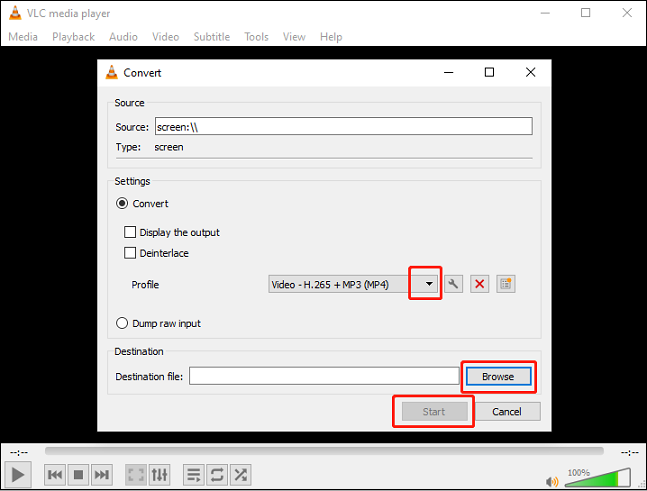The image size is (647, 491).
Task: Click remaining time label on right
Action: (x=630, y=453)
